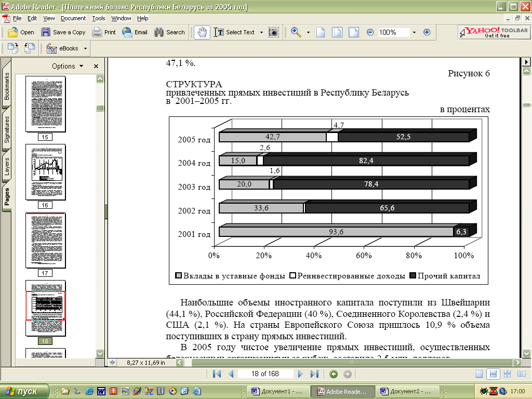
Task: Expand the Select Text tool dropdown arrow
Action: [x=261, y=33]
